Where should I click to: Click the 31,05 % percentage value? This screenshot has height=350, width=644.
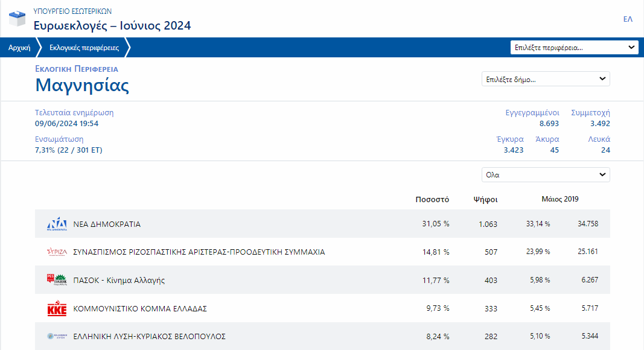(436, 224)
